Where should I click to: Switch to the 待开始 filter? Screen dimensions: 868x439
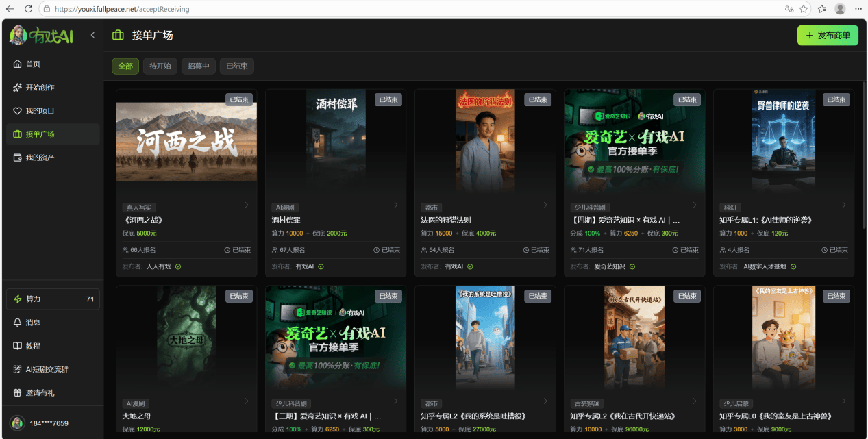[x=160, y=66]
